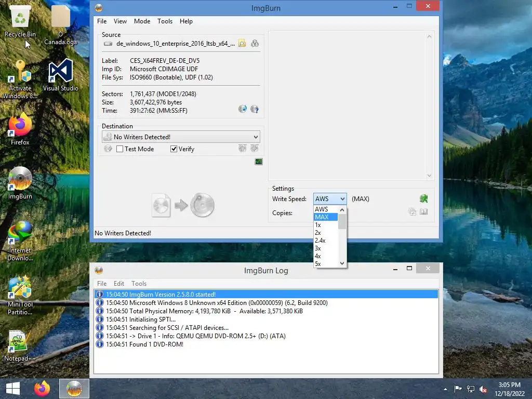Open the File menu in ImgBurn
This screenshot has width=532, height=399.
click(x=102, y=21)
